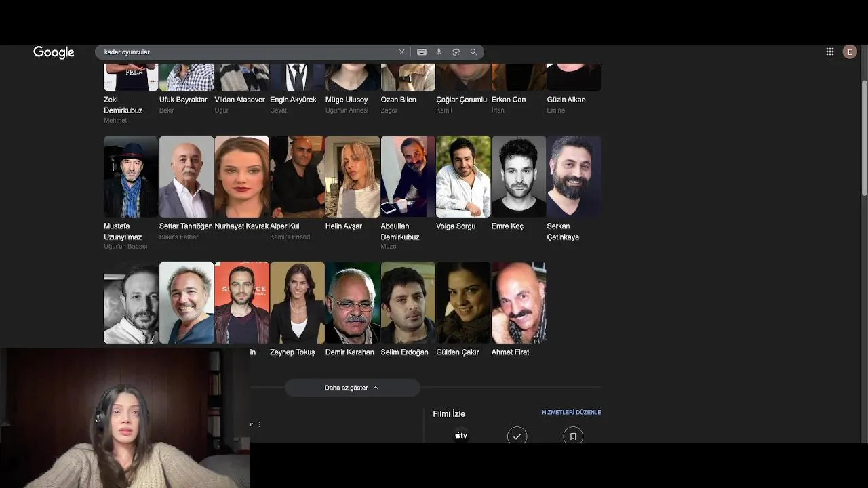Image resolution: width=868 pixels, height=488 pixels.
Task: Open Zeynep Tokuş's photo
Action: tap(297, 303)
